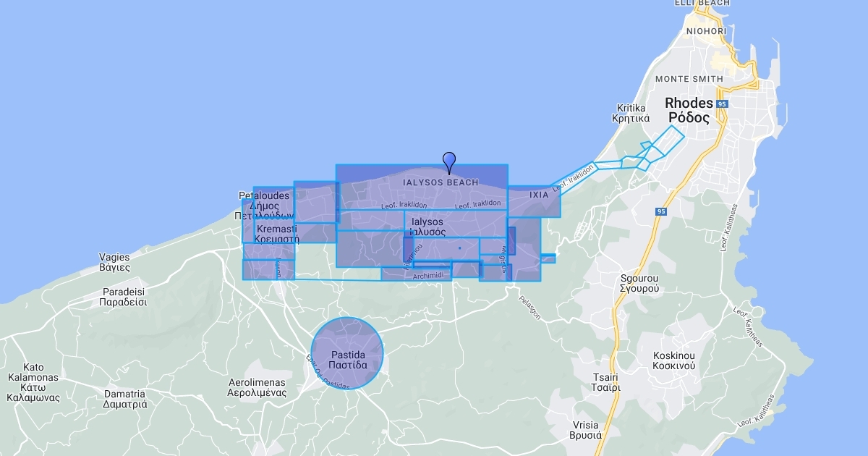868x456 pixels.
Task: Click the Vagies place label
Action: coord(114,262)
